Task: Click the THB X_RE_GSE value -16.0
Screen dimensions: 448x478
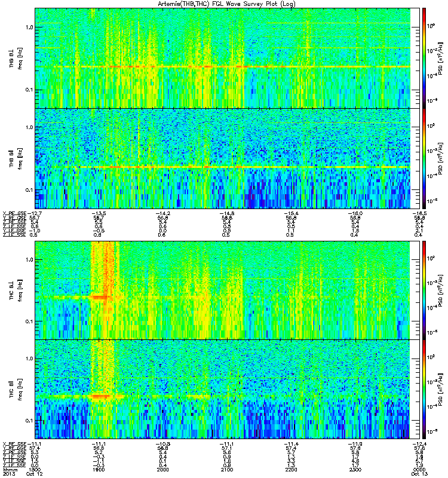Action: [x=355, y=213]
